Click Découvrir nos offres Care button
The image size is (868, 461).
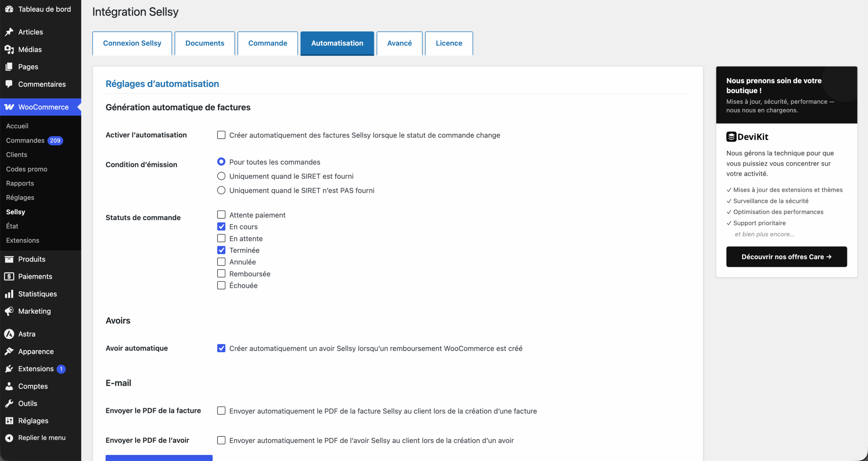[x=787, y=257]
